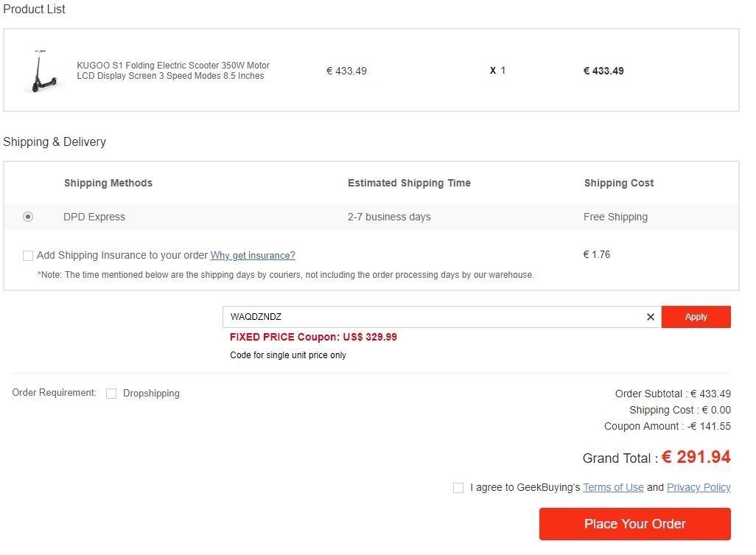Click the shipping insurance price € 1.76
Screen dimensions: 756x555
[596, 254]
